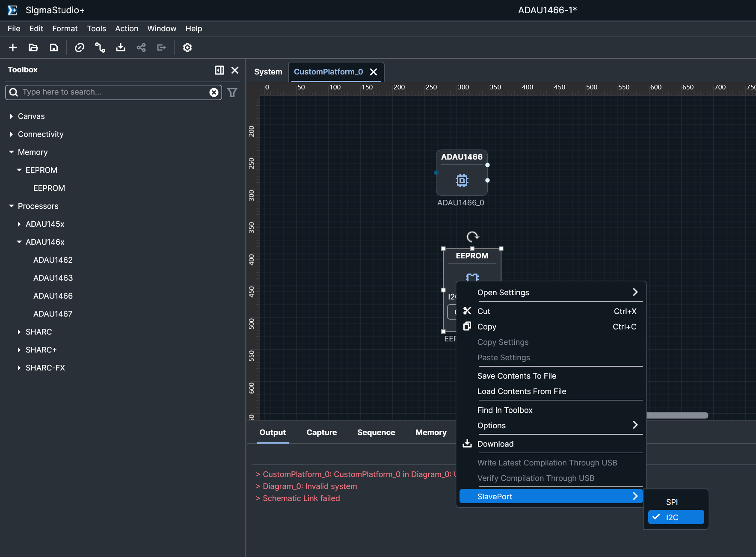Click the rotate handle above the EEPROM block
Image resolution: width=756 pixels, height=557 pixels.
coord(472,236)
